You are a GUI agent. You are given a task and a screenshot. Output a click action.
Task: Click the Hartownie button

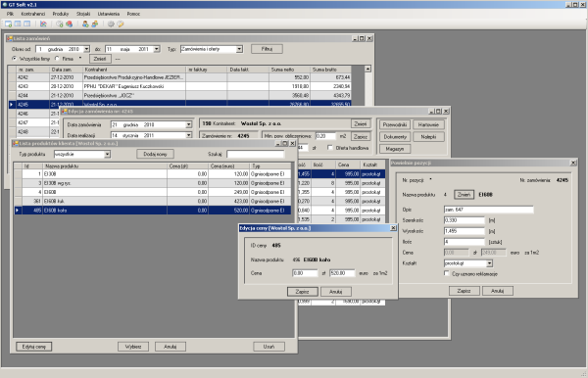tap(428, 124)
